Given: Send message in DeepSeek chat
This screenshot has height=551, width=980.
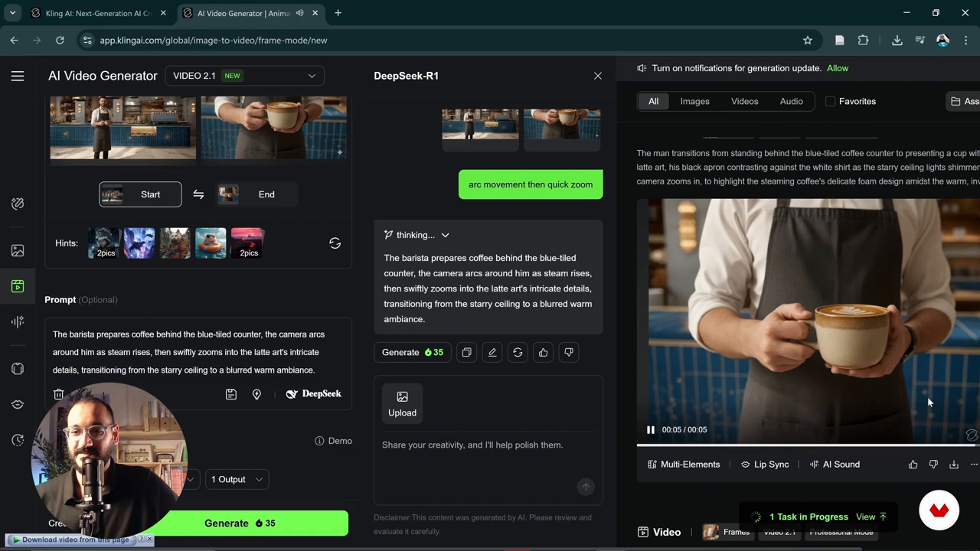Looking at the screenshot, I should click(x=586, y=487).
